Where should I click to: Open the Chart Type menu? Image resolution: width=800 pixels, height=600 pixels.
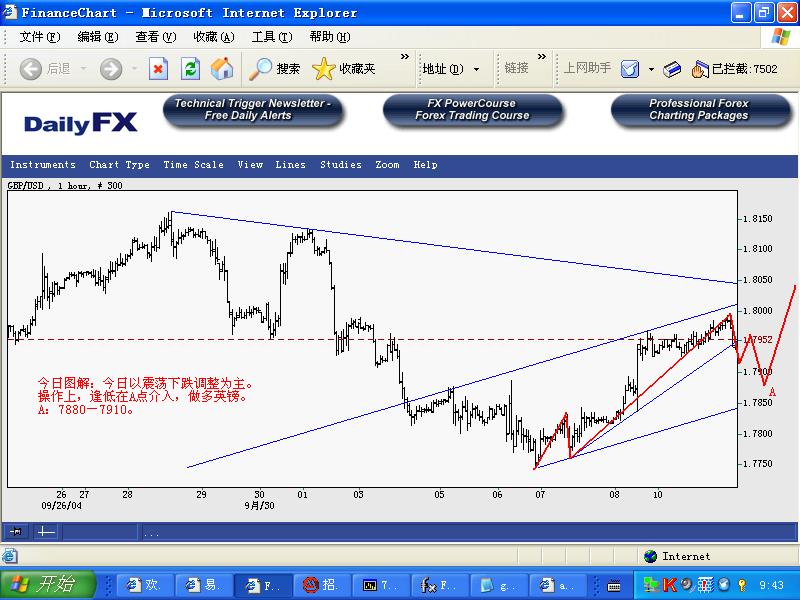click(119, 165)
